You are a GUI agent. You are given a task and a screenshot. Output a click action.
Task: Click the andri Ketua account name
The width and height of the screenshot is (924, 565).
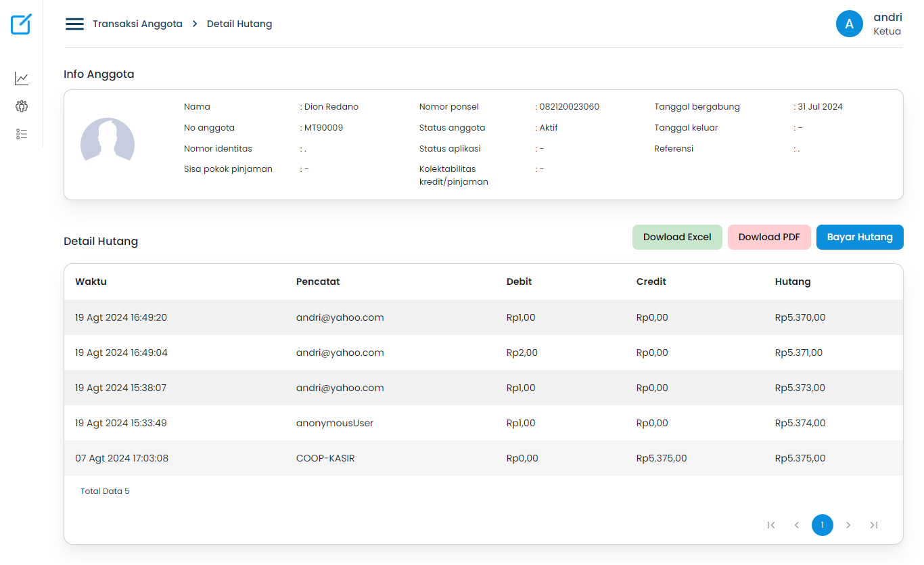[887, 24]
